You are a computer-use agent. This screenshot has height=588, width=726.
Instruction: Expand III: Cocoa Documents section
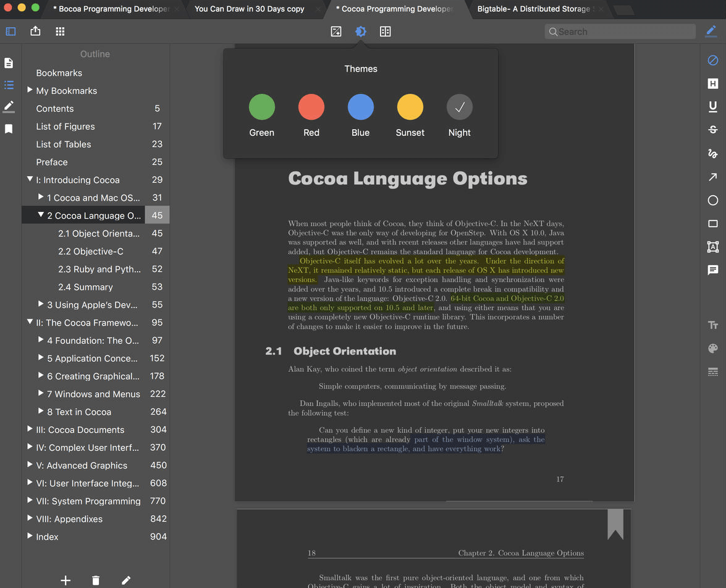tap(30, 429)
